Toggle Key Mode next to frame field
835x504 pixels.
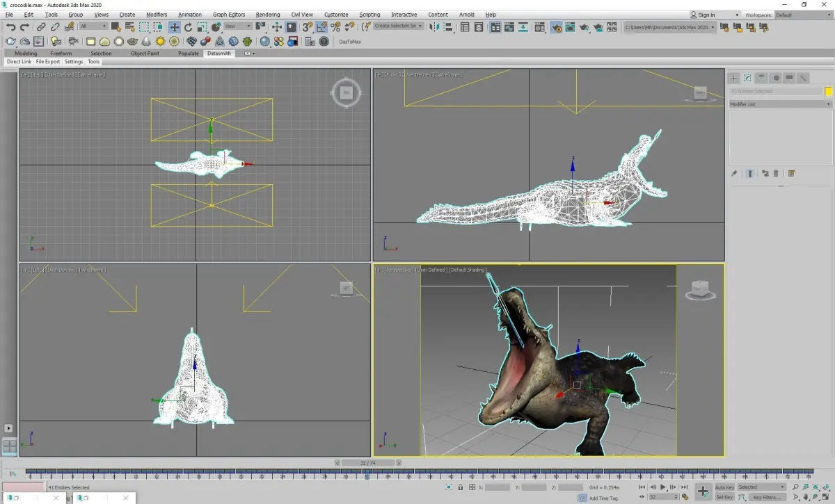(x=642, y=497)
